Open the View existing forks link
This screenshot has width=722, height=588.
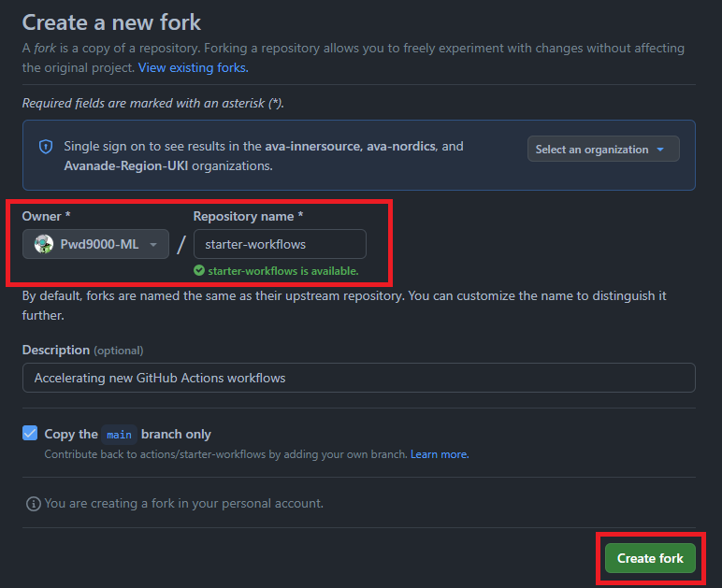[x=194, y=67]
